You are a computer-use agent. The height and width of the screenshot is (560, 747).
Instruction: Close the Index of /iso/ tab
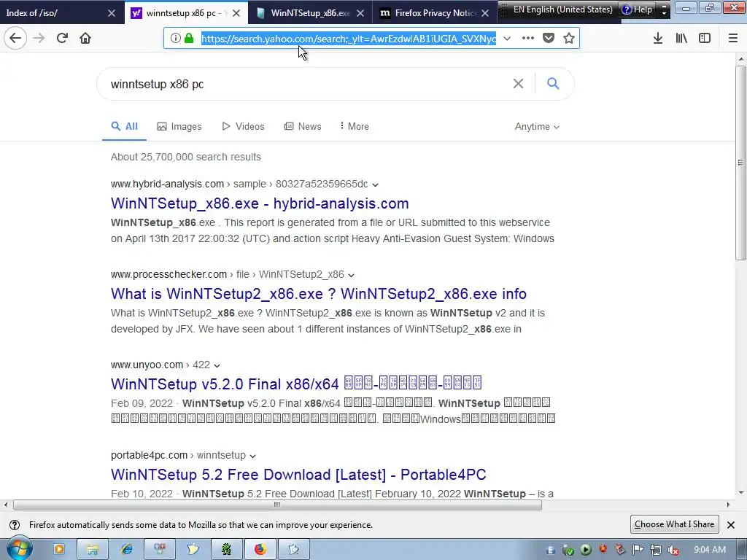(x=112, y=13)
